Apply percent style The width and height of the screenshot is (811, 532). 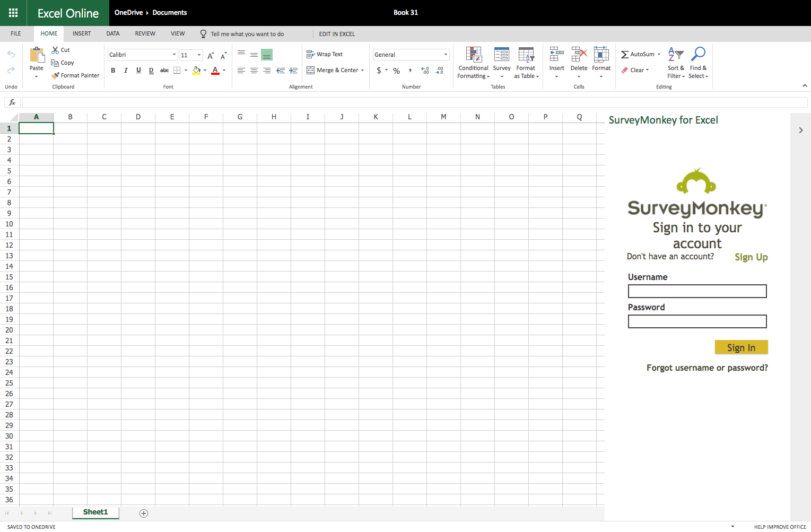point(397,71)
